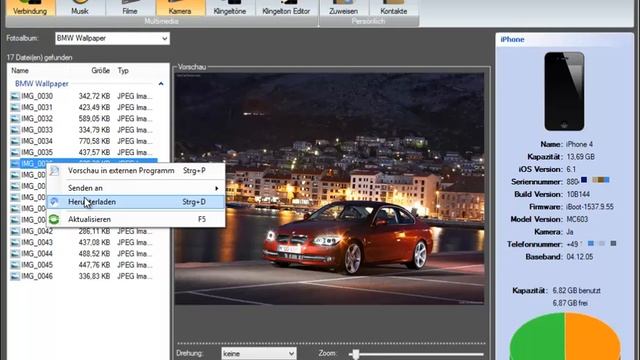Image resolution: width=640 pixels, height=360 pixels.
Task: Click the image icon of IMG_0035
Action: [x=15, y=152]
